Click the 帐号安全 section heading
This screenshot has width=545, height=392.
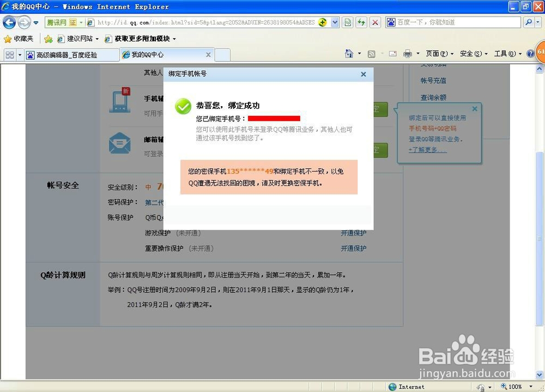63,186
